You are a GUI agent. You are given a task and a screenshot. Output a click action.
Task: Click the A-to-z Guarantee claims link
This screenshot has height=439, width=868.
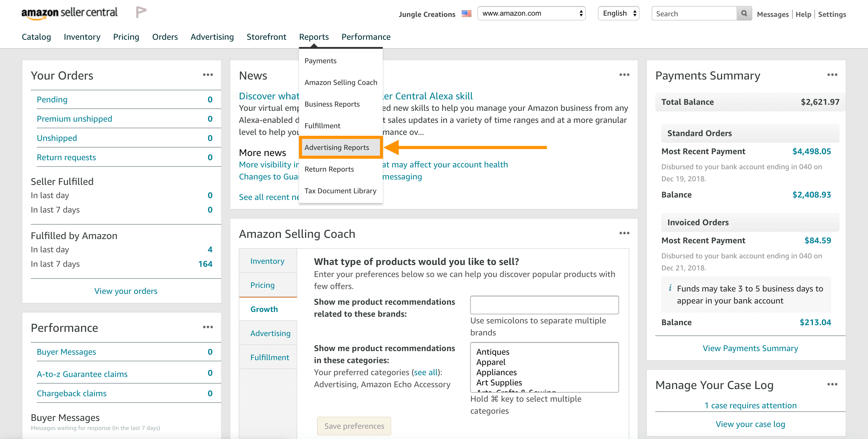coord(82,374)
